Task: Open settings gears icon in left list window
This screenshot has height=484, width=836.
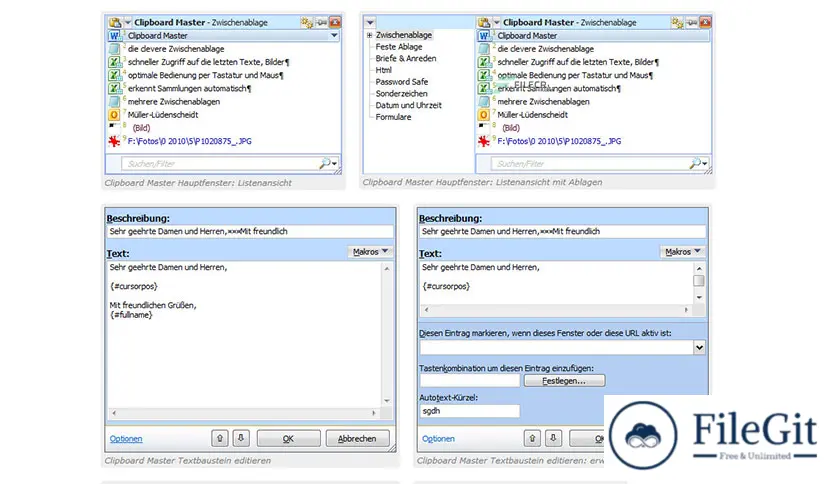Action: [x=307, y=22]
